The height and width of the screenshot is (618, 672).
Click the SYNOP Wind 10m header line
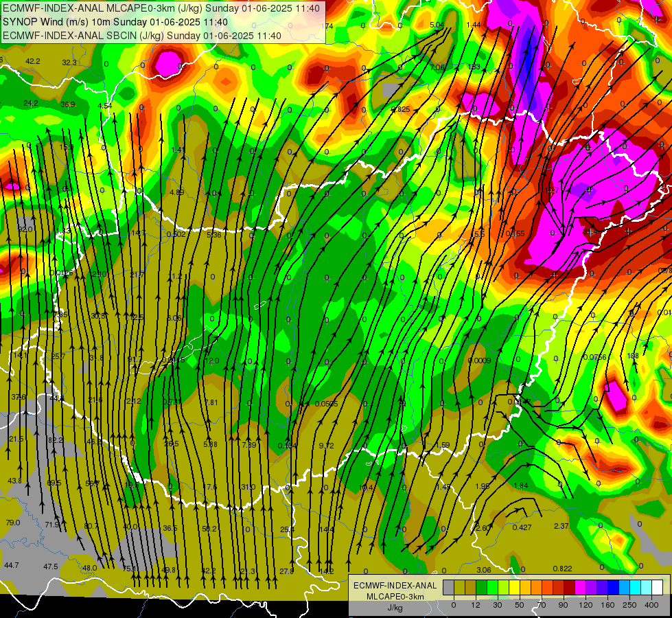click(x=115, y=22)
